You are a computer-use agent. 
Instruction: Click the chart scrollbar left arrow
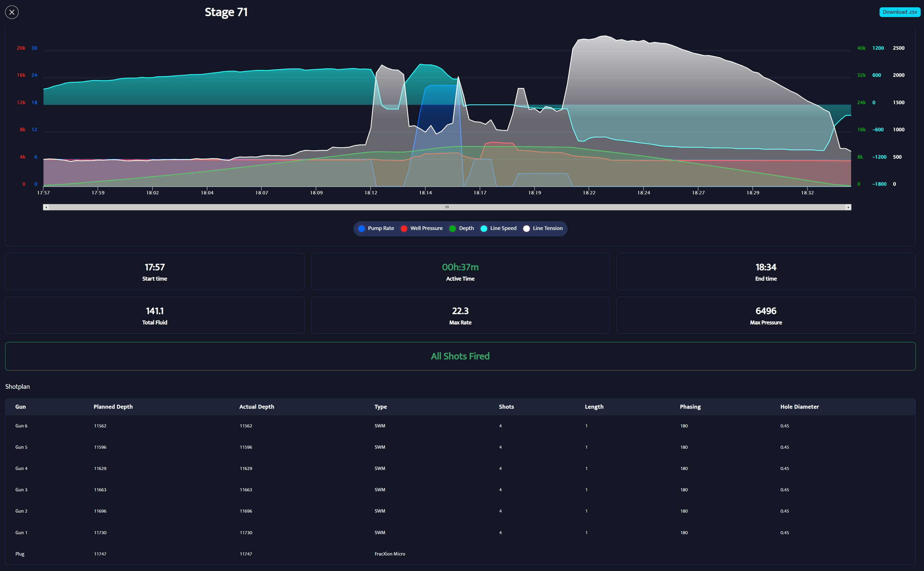46,207
